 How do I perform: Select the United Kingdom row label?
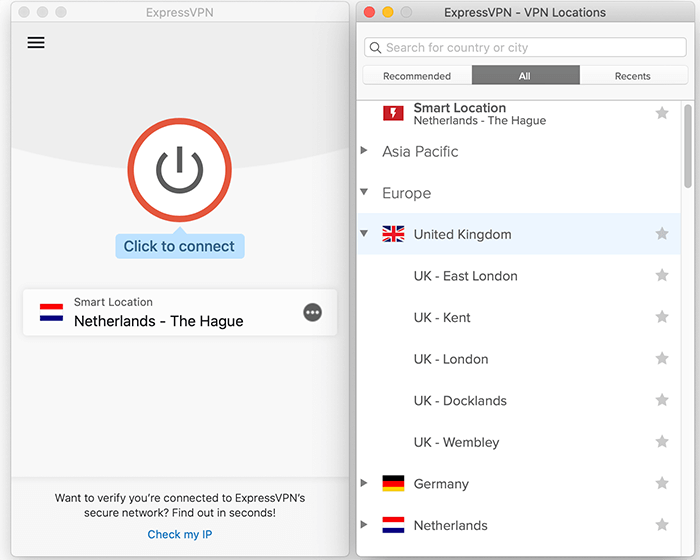[462, 234]
